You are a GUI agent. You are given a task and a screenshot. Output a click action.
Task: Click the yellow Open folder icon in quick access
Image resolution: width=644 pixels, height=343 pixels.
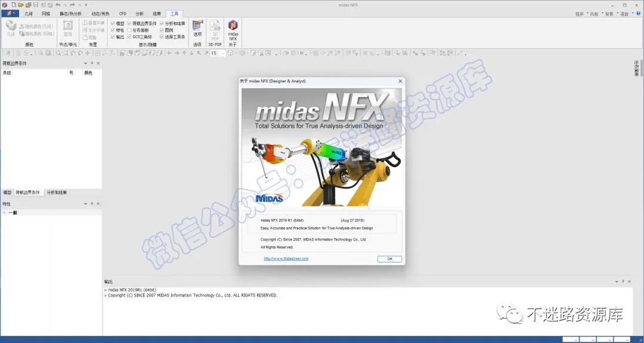20,5
